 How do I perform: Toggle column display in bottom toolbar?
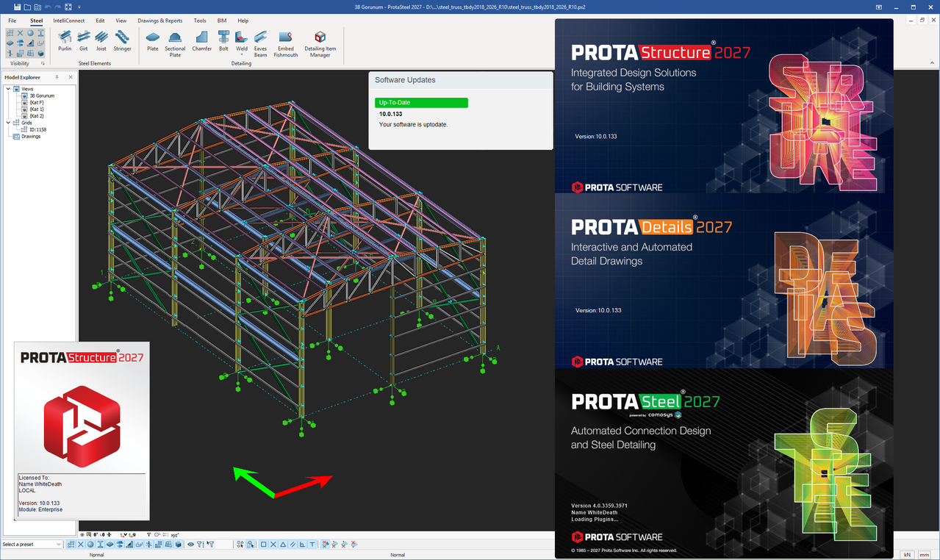[100, 545]
